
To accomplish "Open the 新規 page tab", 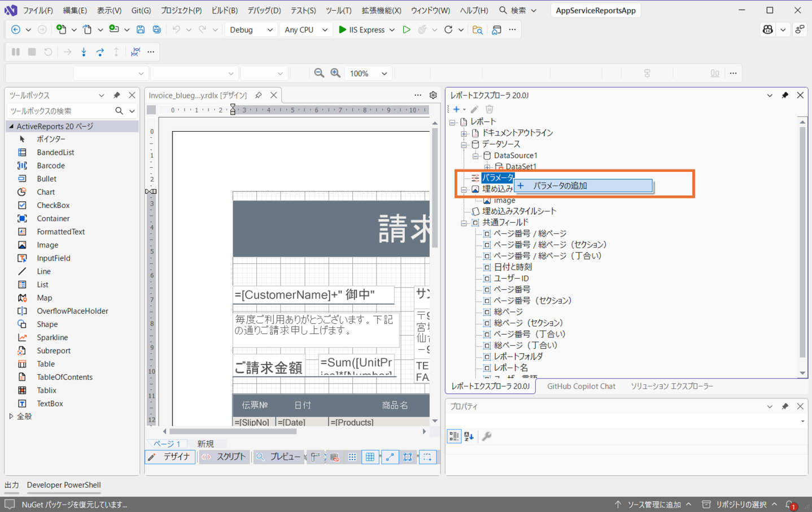I will [x=206, y=444].
